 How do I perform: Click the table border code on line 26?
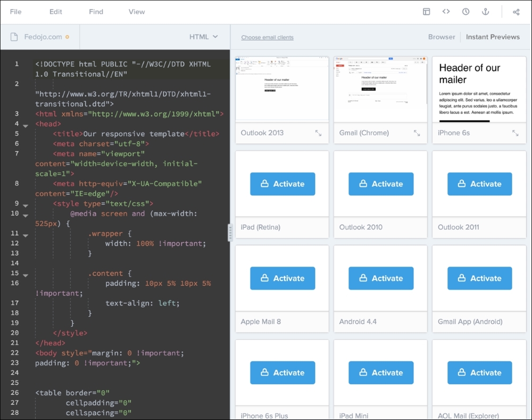(x=72, y=393)
